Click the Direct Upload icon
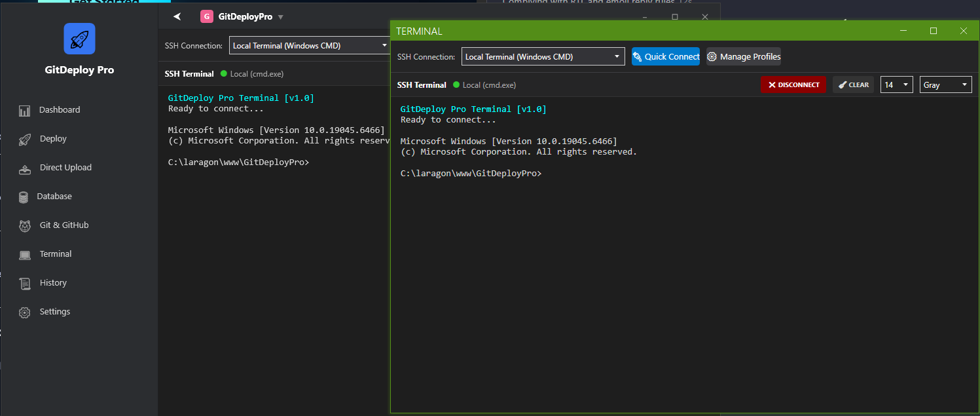980x416 pixels. point(25,168)
